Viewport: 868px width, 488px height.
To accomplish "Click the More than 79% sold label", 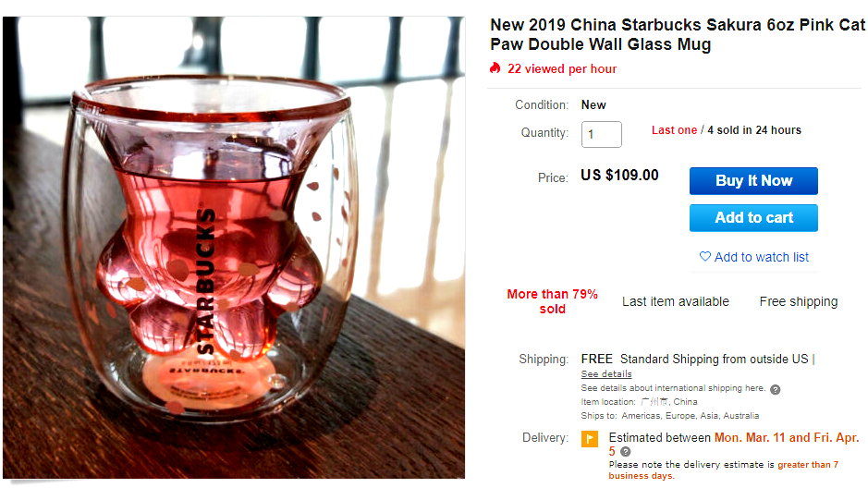I will pyautogui.click(x=552, y=301).
